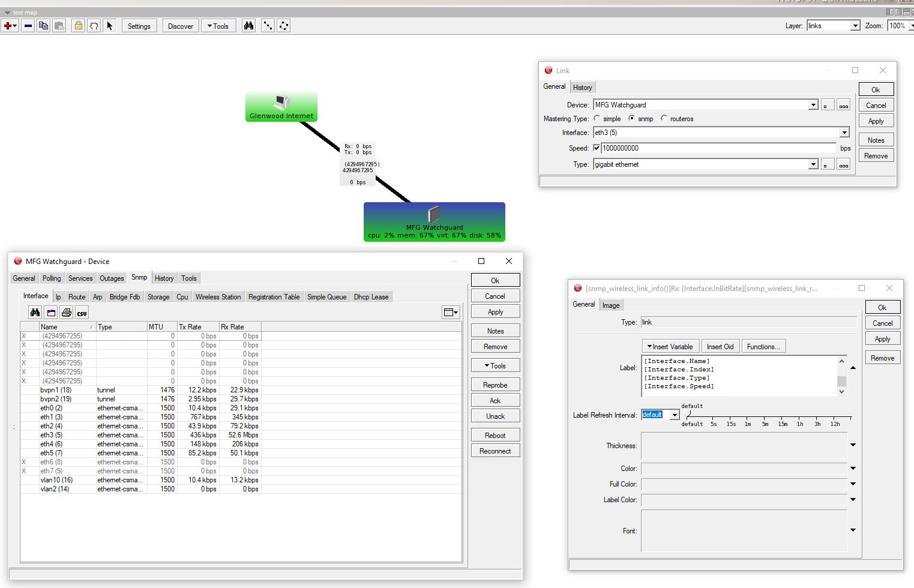The image size is (914, 588).
Task: Click the Discover button
Action: pos(180,26)
